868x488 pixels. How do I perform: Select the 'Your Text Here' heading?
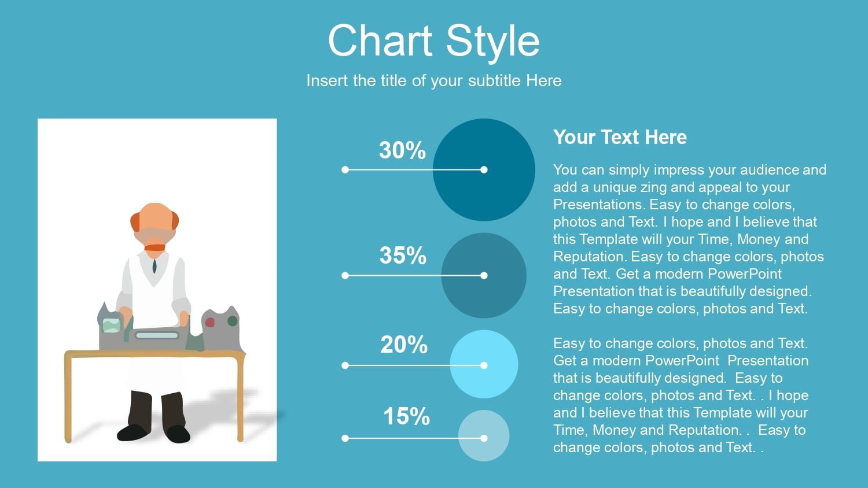620,137
